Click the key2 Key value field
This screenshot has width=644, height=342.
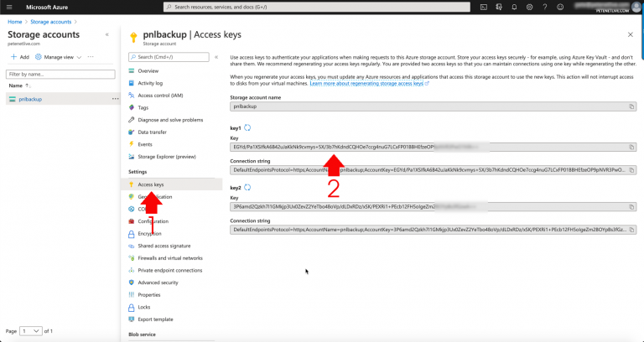click(x=434, y=207)
